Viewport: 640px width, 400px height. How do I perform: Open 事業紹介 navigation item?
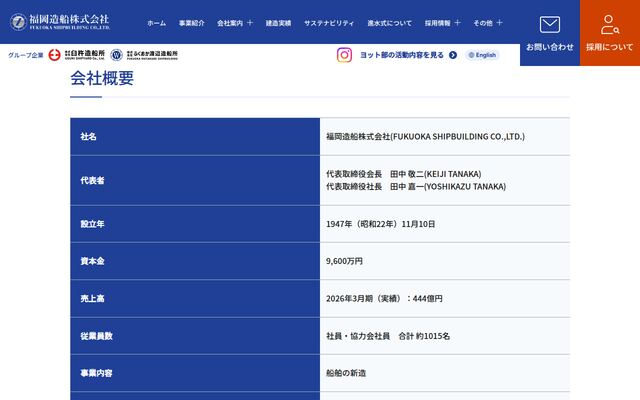(191, 23)
